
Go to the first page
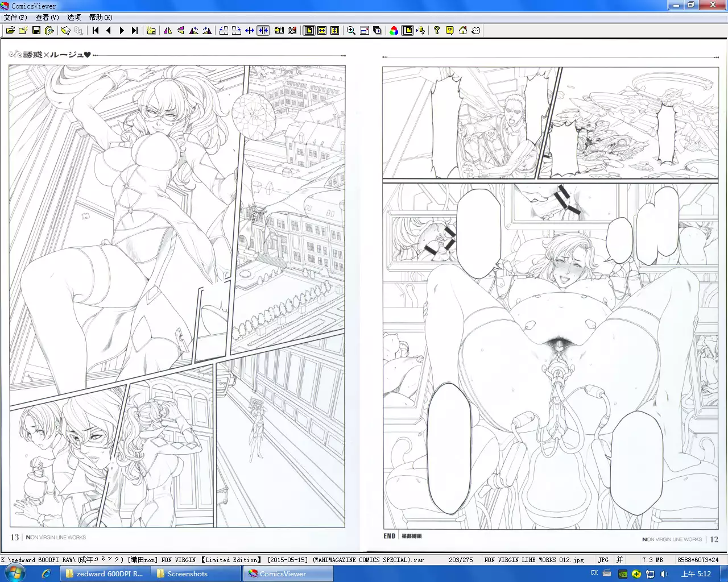tap(96, 31)
